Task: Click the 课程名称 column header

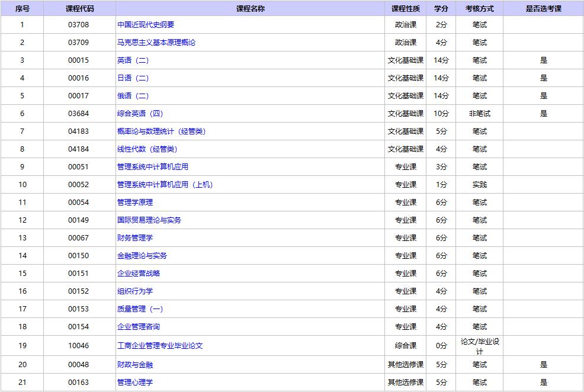Action: (x=250, y=8)
